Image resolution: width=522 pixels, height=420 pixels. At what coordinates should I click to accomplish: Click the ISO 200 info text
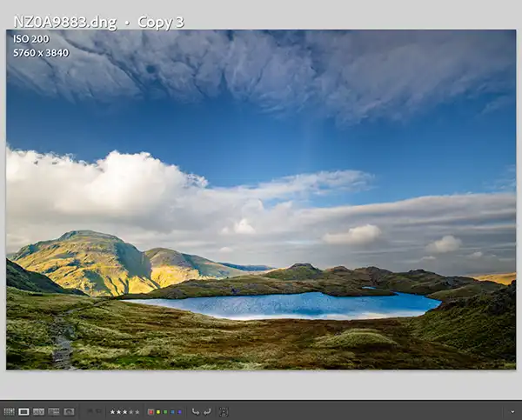pos(31,39)
